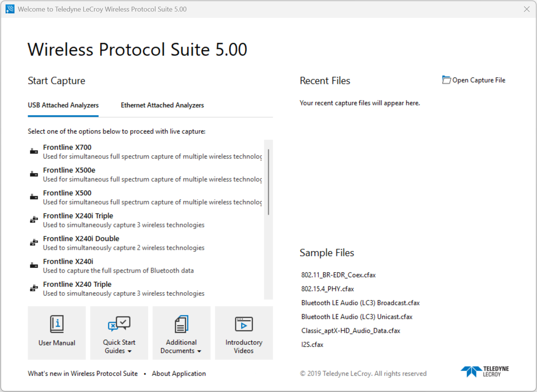
Task: Select the Frontline X240 Triple title text
Action: 77,284
